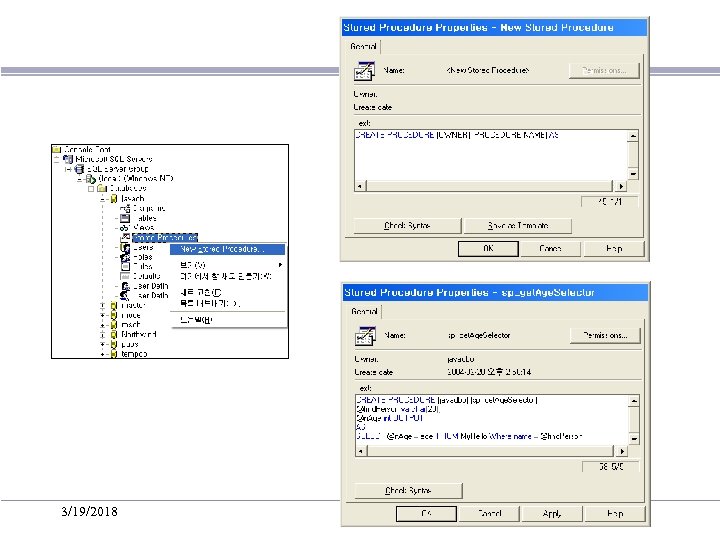Select the Diagrams node icon
720x540 pixels.
(x=125, y=208)
